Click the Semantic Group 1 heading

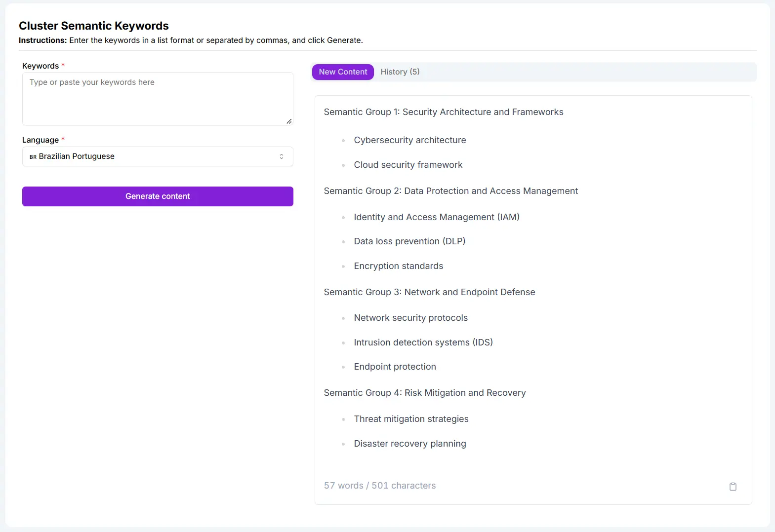click(444, 112)
